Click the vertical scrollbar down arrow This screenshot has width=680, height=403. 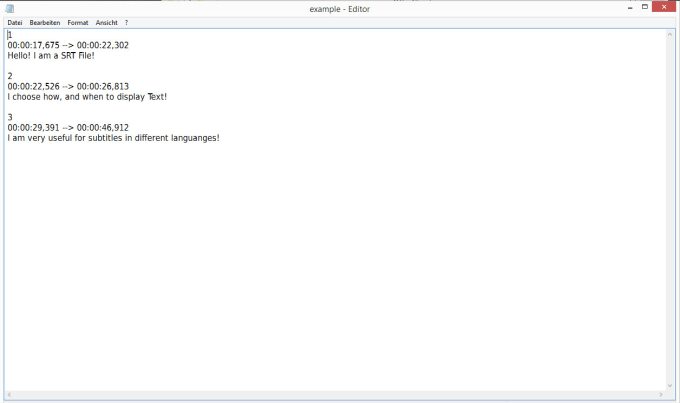coord(670,385)
